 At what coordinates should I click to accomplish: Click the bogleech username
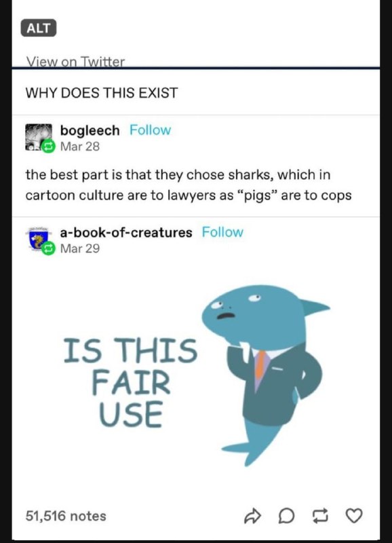[x=90, y=130]
